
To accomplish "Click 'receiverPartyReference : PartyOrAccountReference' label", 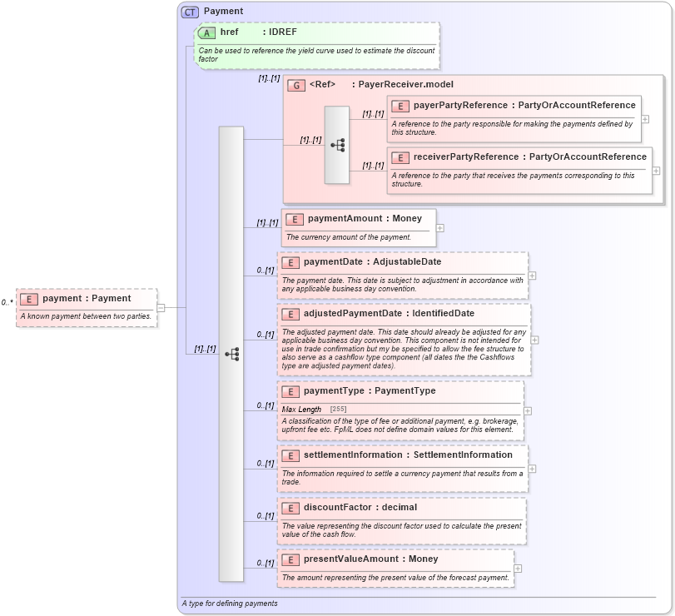I will [x=530, y=156].
